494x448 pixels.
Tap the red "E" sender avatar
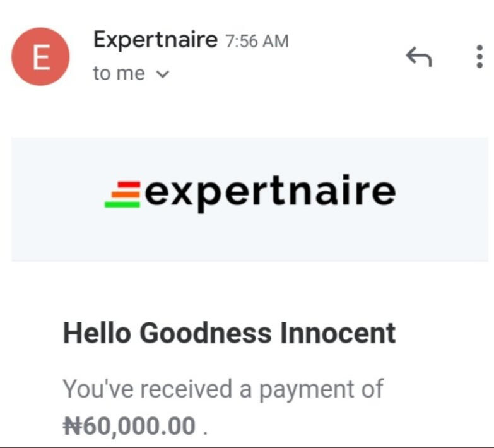(x=41, y=58)
